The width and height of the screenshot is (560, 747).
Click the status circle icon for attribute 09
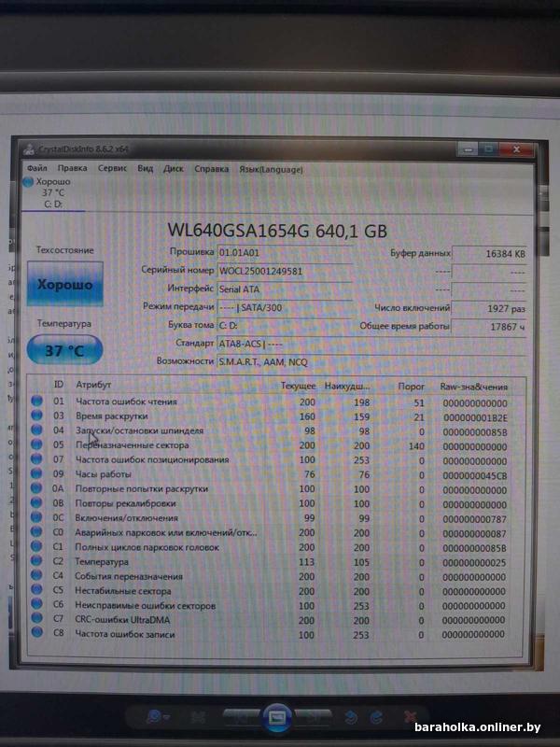36,473
